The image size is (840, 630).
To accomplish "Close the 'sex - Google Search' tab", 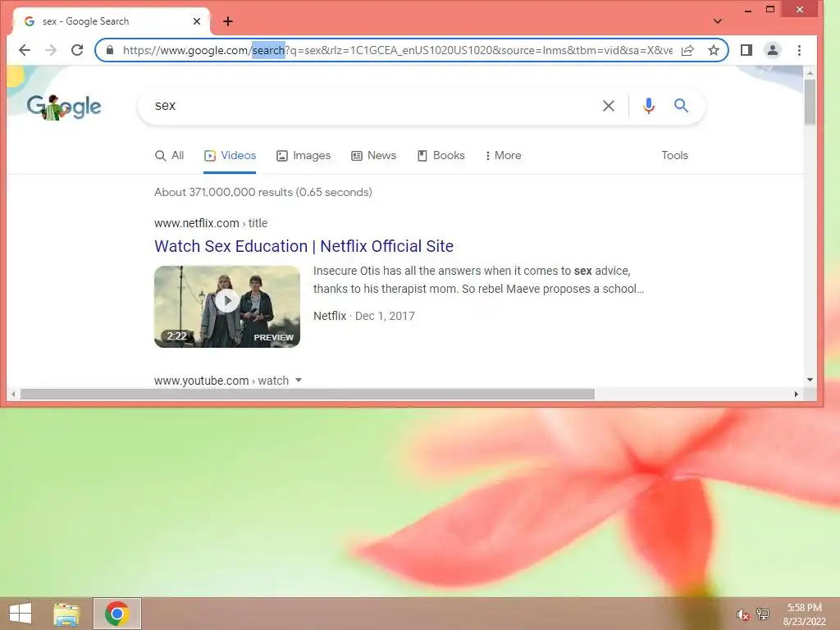I will pos(197,21).
